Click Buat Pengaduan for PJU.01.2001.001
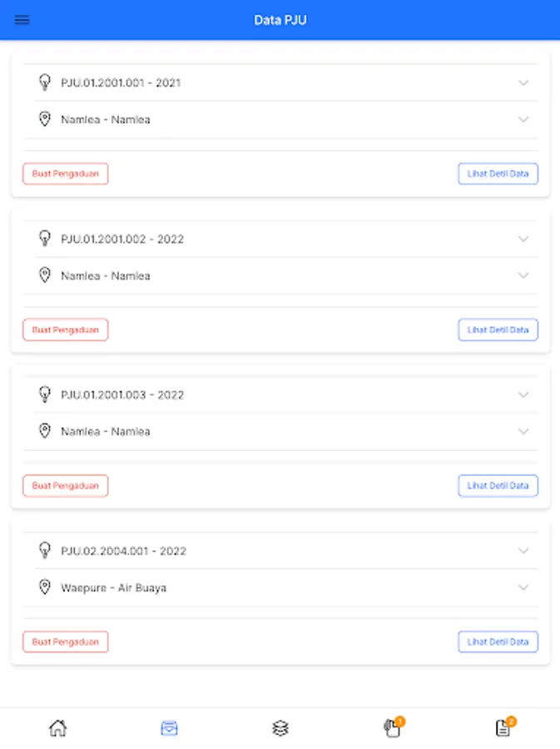 pos(65,174)
